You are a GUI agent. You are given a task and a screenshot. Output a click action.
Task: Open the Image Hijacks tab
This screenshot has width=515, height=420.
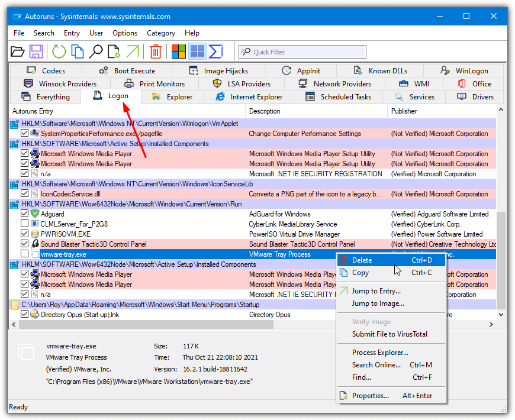pos(218,71)
